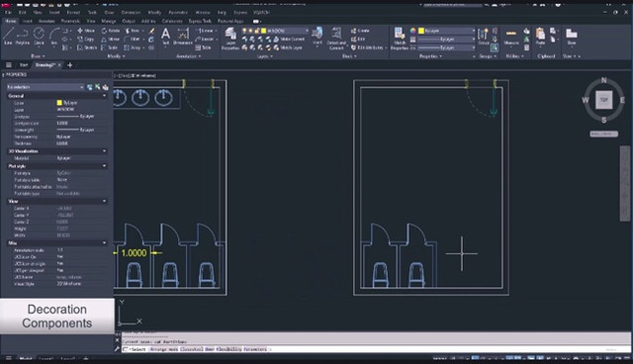The height and width of the screenshot is (364, 633).
Task: Click the Create block tool
Action: [360, 31]
